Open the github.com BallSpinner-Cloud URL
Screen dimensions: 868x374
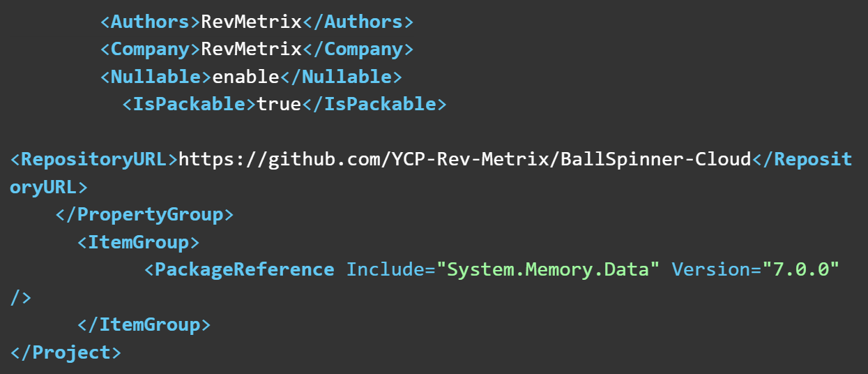point(465,160)
